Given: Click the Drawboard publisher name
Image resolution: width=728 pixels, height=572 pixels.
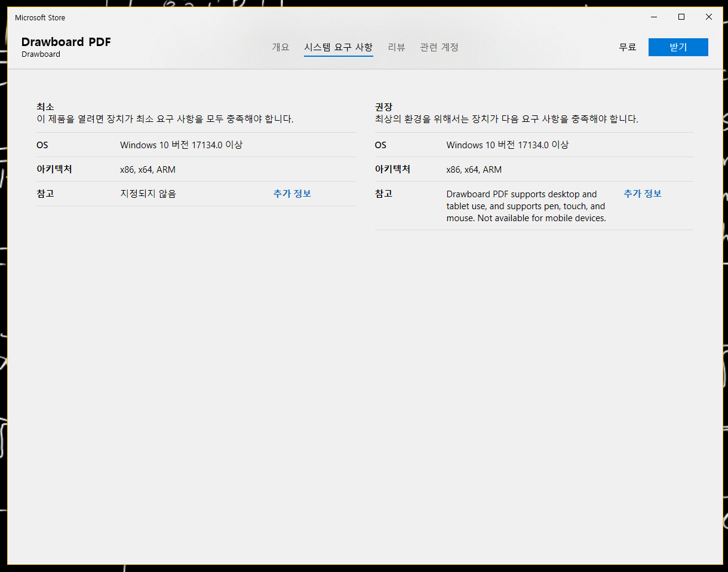Looking at the screenshot, I should (x=41, y=54).
